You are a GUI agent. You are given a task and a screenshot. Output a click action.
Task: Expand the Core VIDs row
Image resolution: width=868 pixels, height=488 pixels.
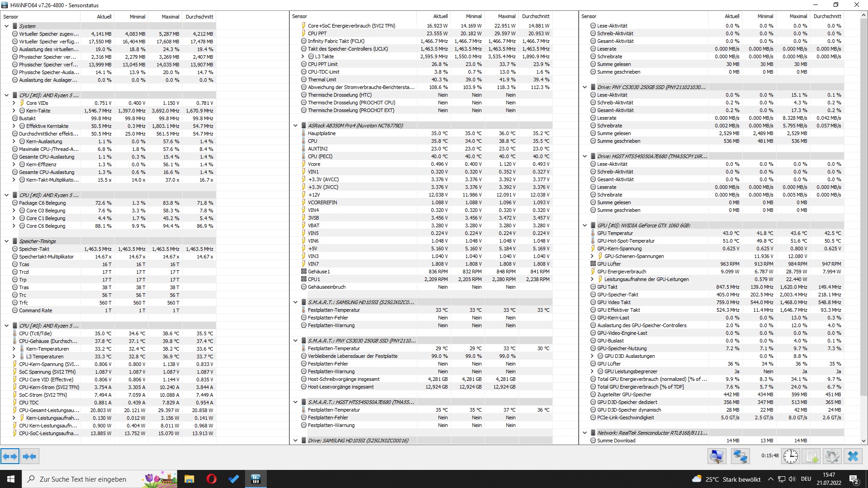[14, 103]
